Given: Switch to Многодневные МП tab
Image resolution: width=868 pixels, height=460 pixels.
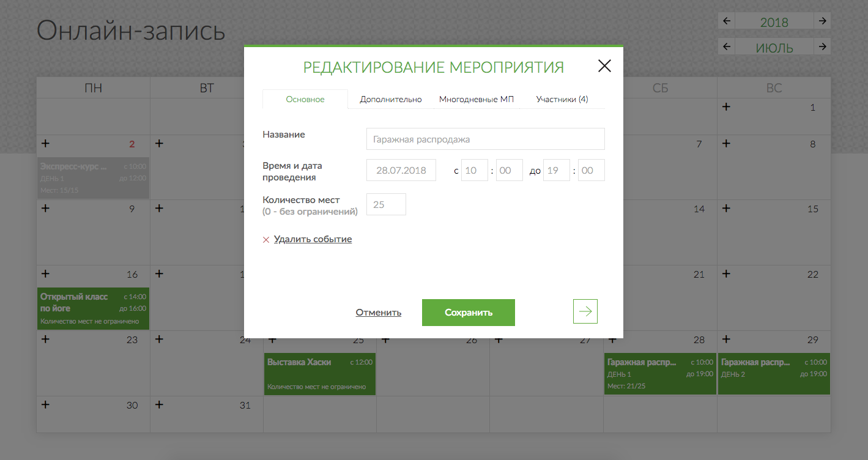Looking at the screenshot, I should [x=477, y=99].
